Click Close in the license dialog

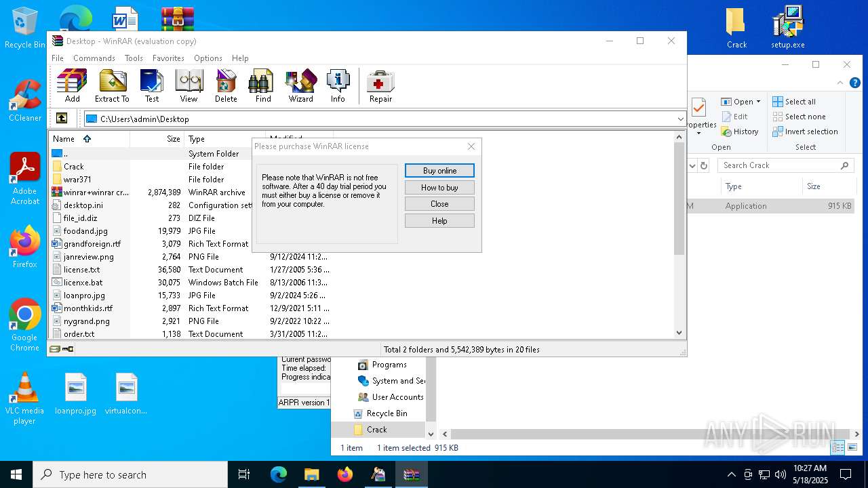point(439,204)
